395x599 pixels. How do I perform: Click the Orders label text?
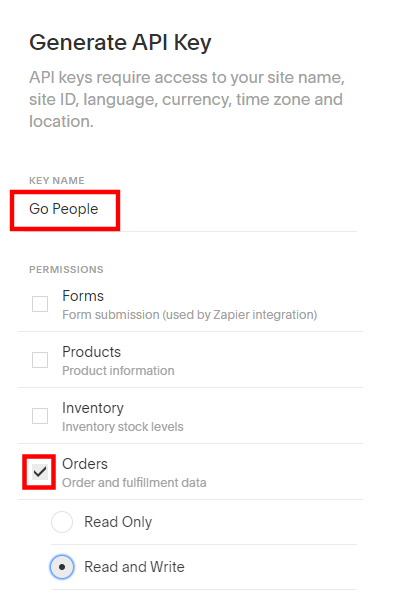[85, 464]
